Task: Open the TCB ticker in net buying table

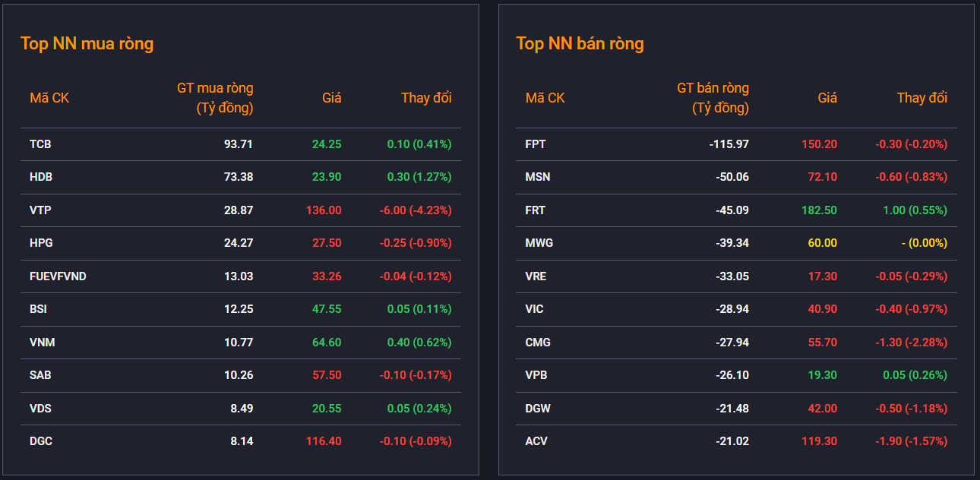Action: tap(40, 144)
